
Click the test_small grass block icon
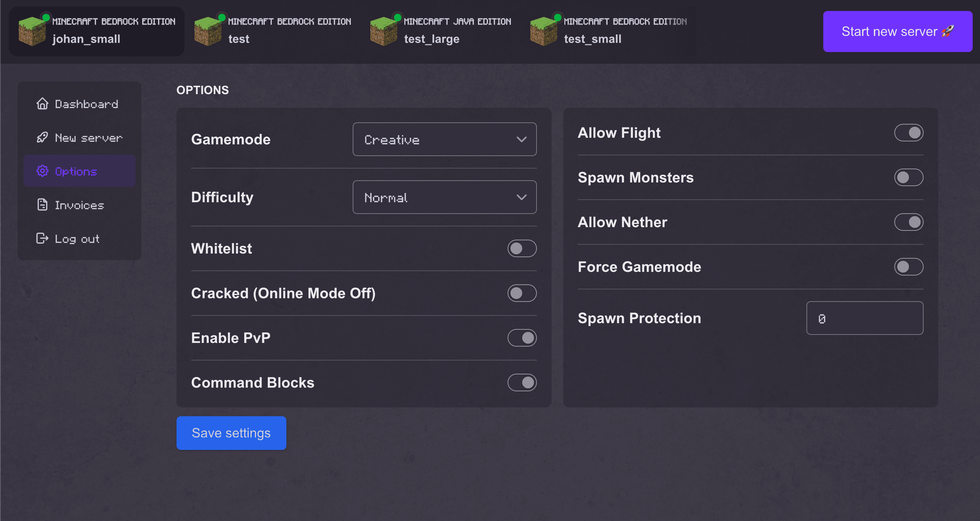[x=543, y=32]
